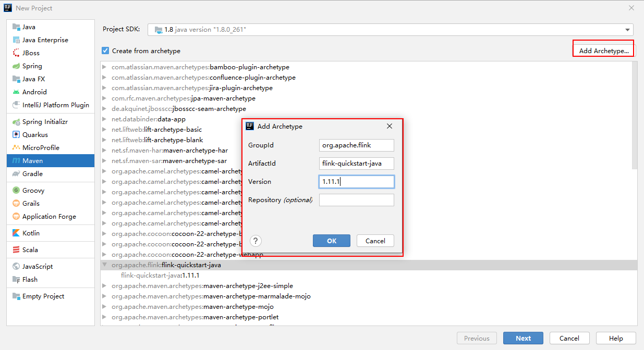Choose the JBoss icon in sidebar

[x=16, y=53]
